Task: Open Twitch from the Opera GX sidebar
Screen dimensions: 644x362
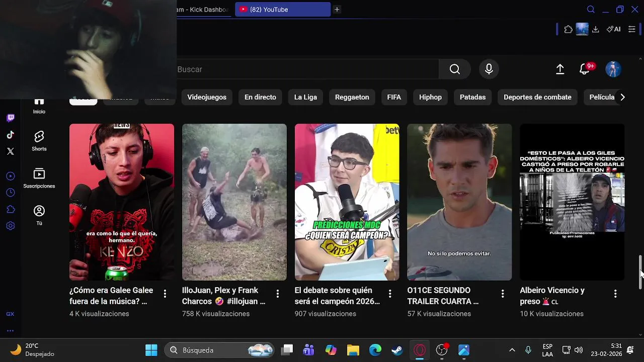Action: pos(11,118)
